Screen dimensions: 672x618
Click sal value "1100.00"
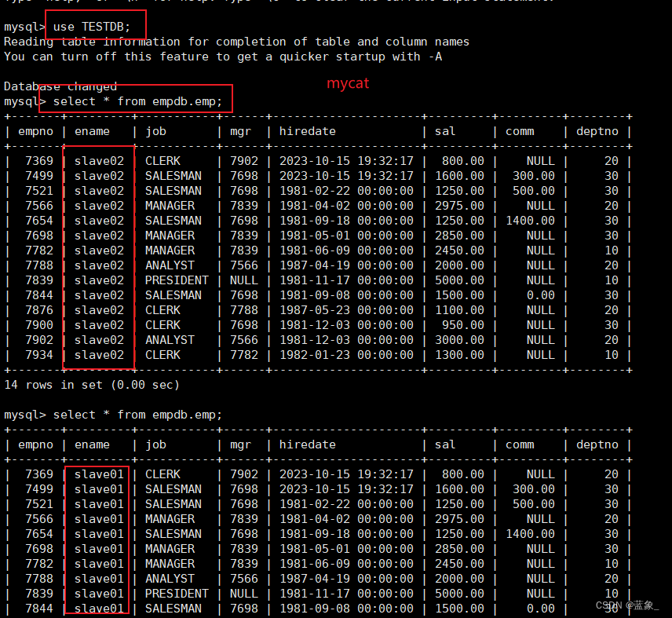tap(459, 310)
